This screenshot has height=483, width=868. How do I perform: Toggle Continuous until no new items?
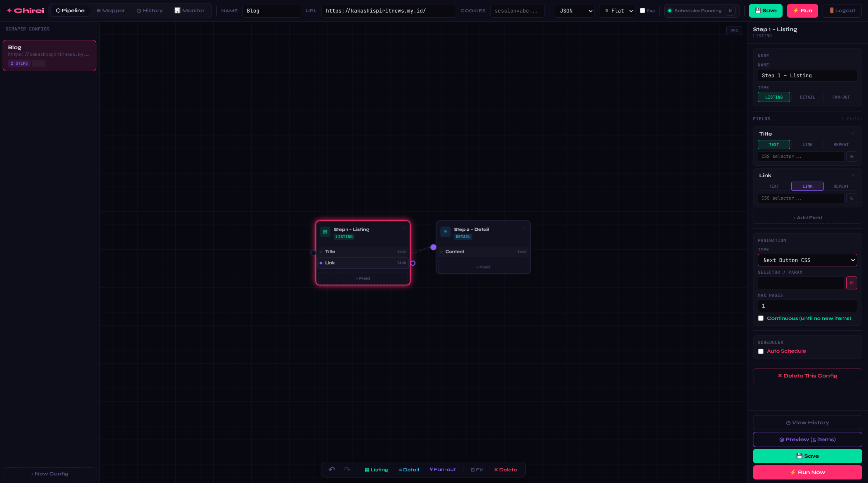coord(761,318)
